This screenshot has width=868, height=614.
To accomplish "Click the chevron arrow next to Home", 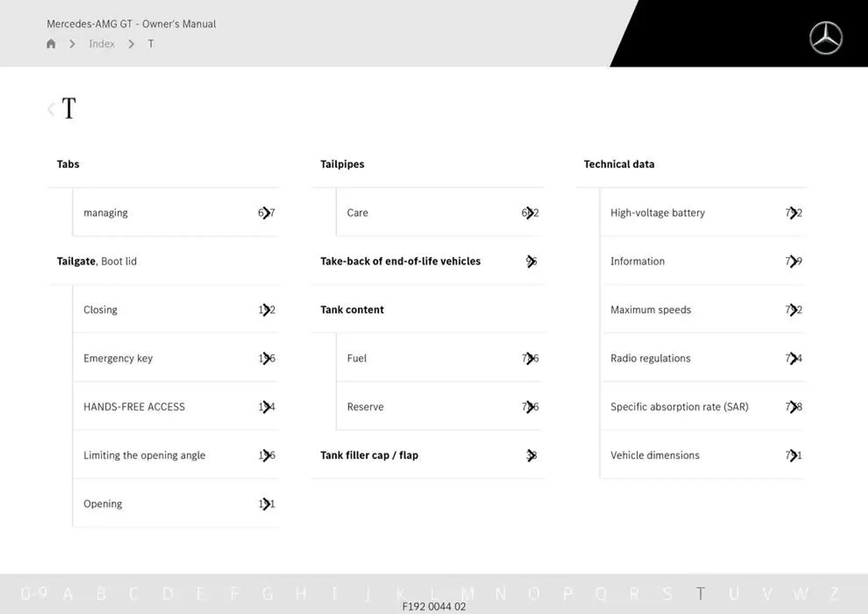I will click(x=73, y=44).
